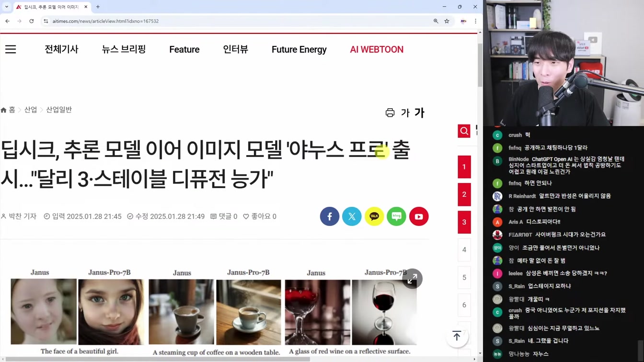The image size is (644, 362).
Task: Click the red search icon in sidebar
Action: point(464,131)
